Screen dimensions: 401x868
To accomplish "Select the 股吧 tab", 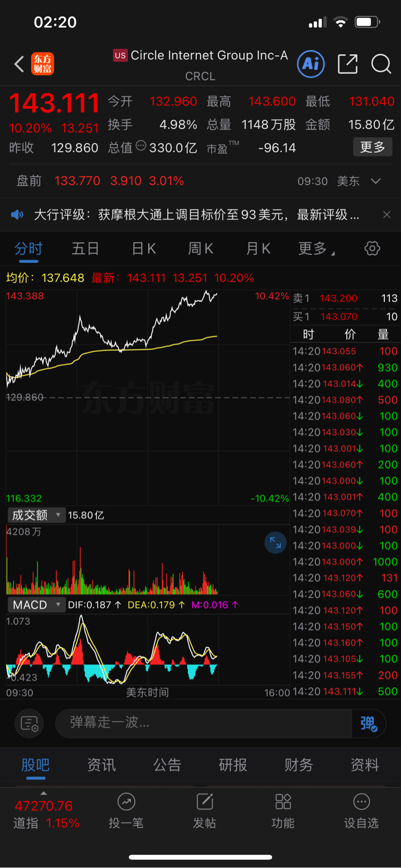I will tap(35, 765).
